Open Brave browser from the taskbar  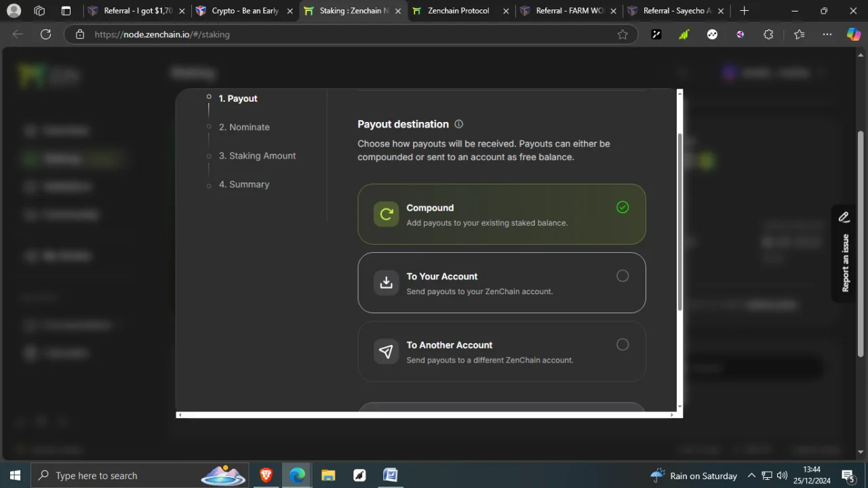pyautogui.click(x=266, y=475)
